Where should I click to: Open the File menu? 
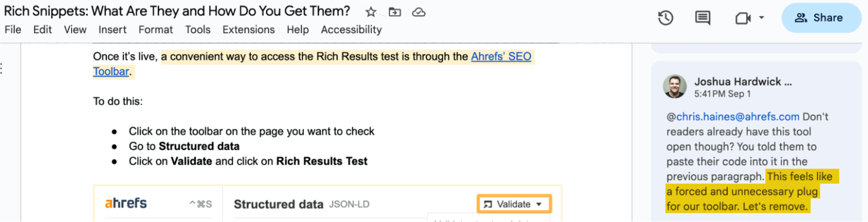(x=13, y=30)
